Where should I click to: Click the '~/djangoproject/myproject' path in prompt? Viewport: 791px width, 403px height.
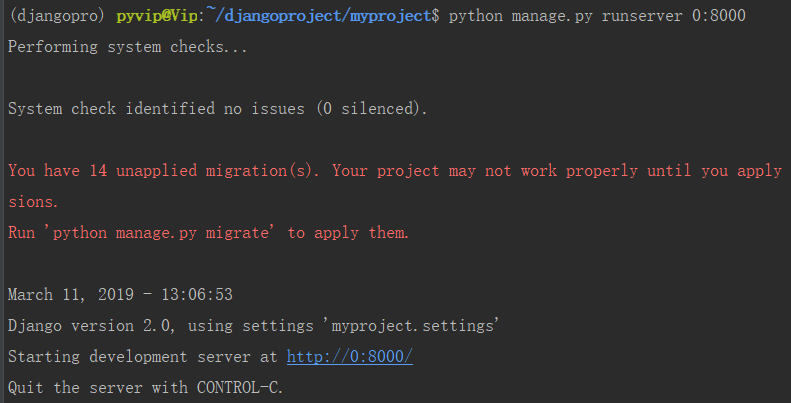pos(319,16)
